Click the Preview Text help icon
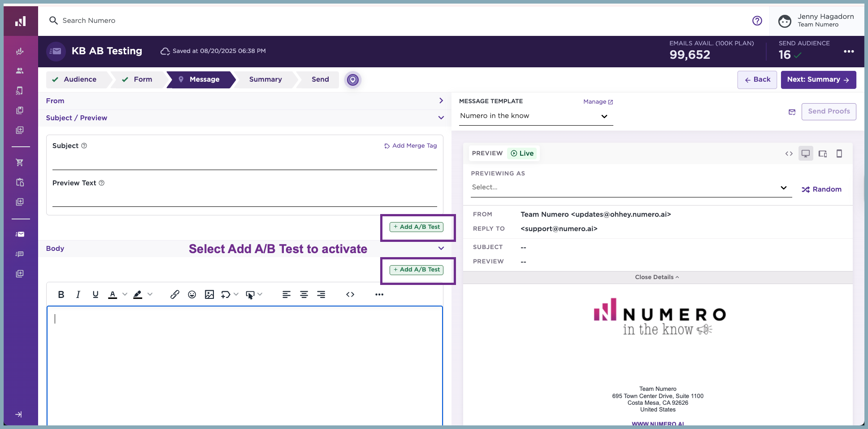868x429 pixels. pos(102,183)
